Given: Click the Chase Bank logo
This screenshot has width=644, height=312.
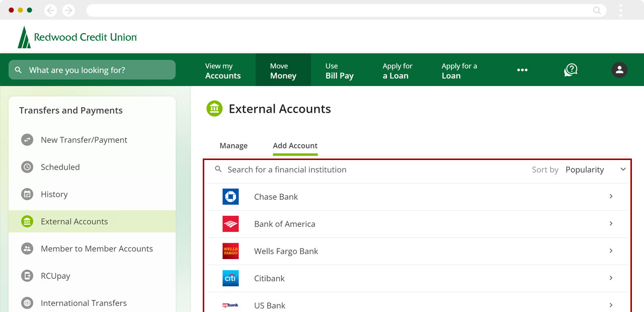Looking at the screenshot, I should tap(230, 197).
